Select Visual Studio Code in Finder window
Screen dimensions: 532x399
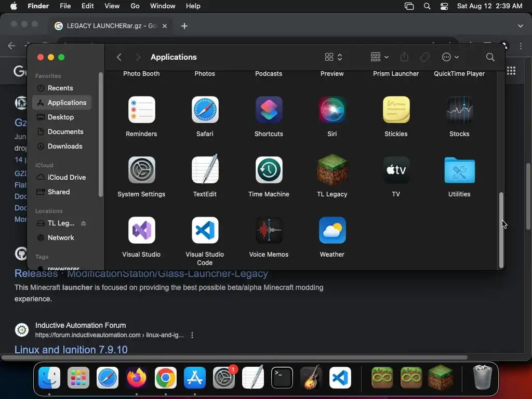tap(205, 230)
